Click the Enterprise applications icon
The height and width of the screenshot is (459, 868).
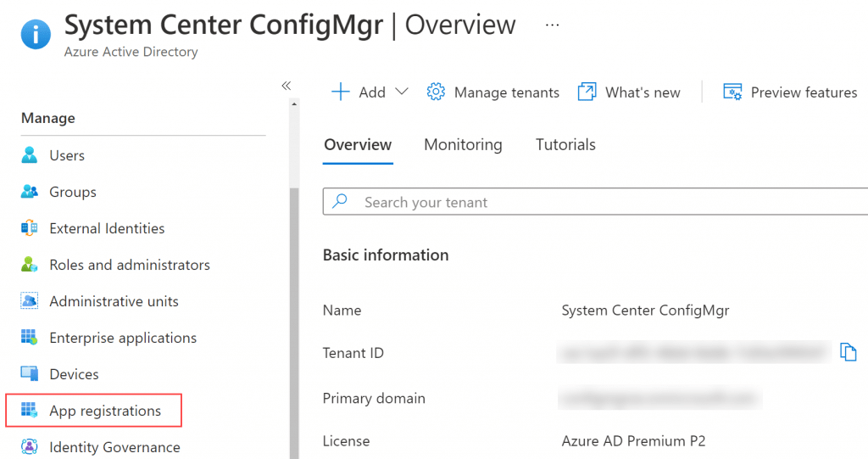30,338
